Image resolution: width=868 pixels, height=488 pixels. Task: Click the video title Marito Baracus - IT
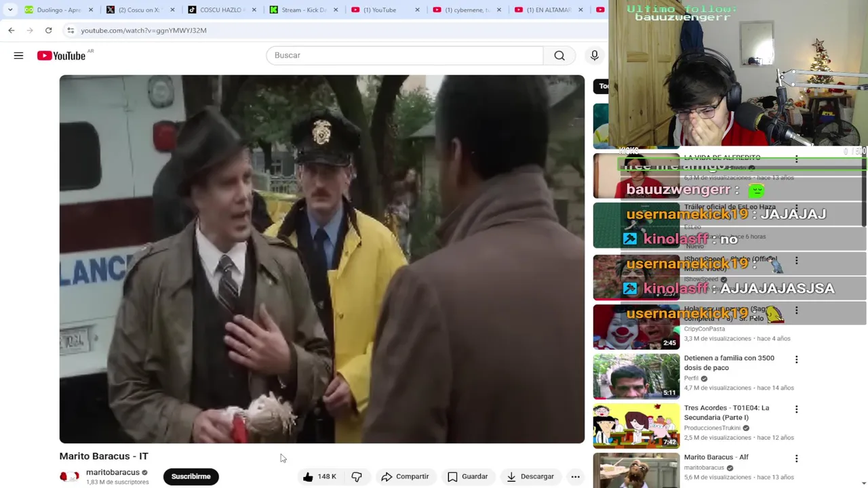(x=104, y=456)
